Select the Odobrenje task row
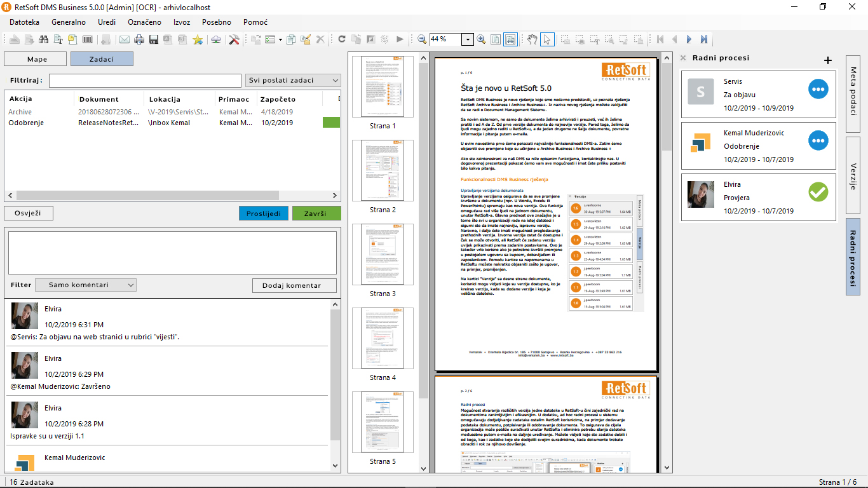 [172, 123]
